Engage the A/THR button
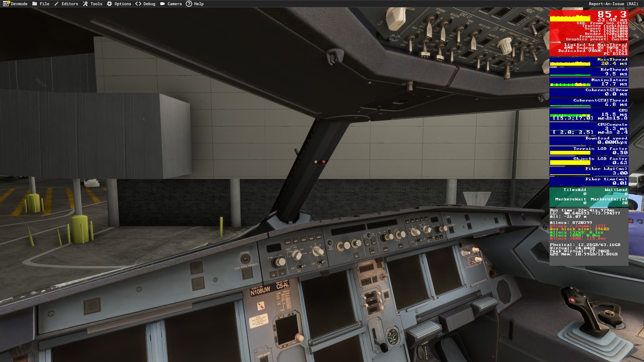This screenshot has height=362, width=644. pos(372,251)
